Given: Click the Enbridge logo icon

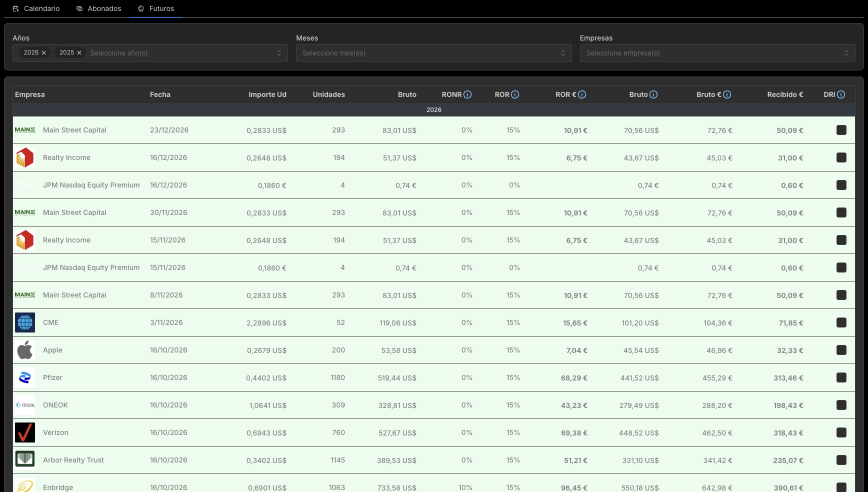Looking at the screenshot, I should (x=25, y=485).
